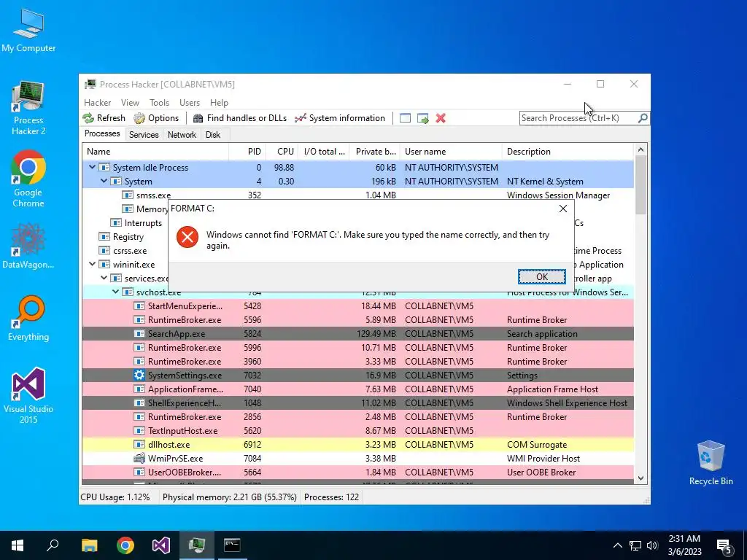Click OK in the FORMAT C: error dialog
This screenshot has width=747, height=560.
[x=542, y=276]
